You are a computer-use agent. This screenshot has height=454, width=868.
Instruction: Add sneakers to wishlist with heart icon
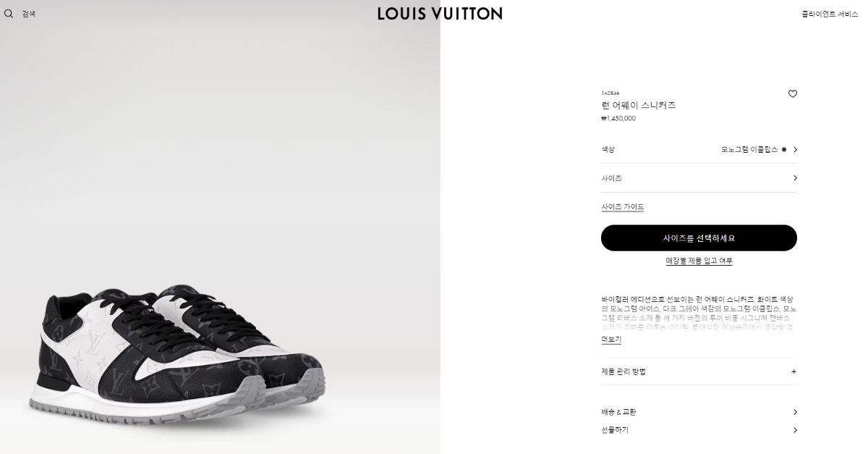click(793, 93)
